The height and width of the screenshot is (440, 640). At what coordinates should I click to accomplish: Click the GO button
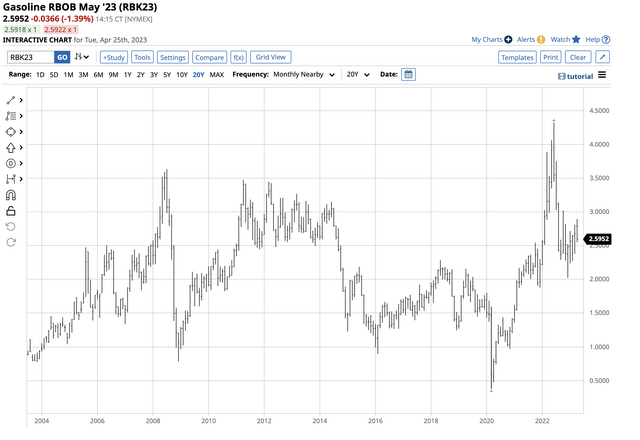[x=62, y=57]
